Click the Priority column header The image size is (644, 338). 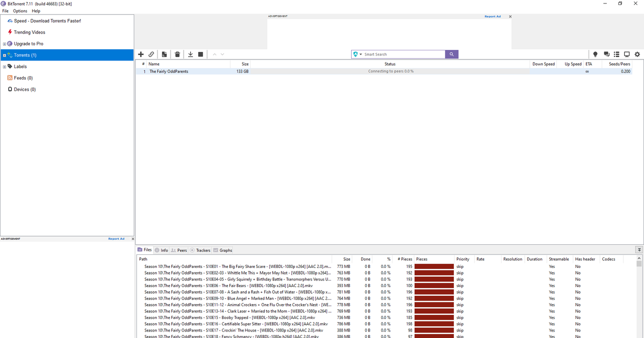pos(463,259)
